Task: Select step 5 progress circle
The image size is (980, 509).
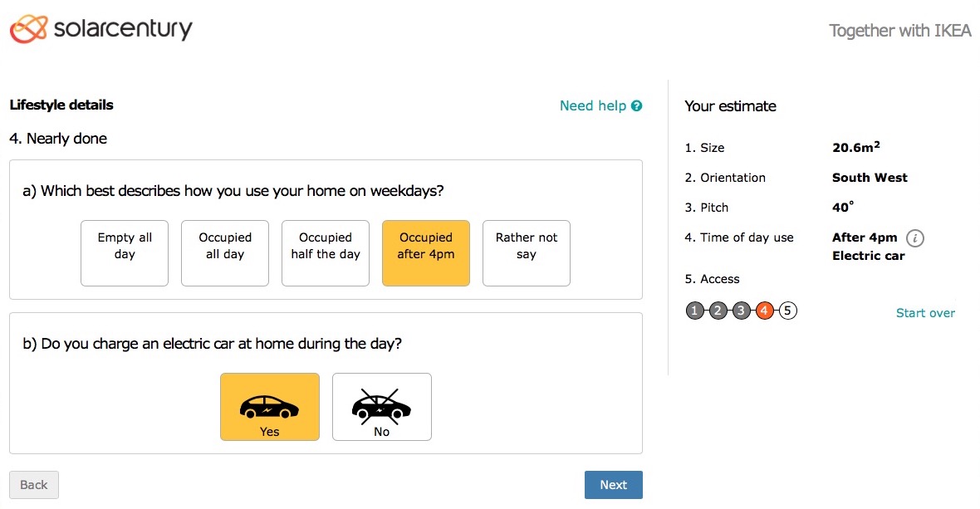Action: [788, 311]
